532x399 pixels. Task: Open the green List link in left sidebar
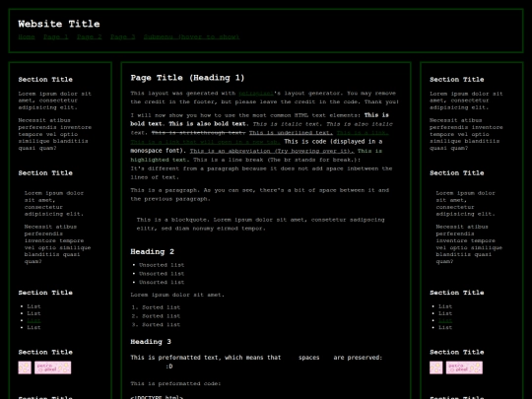point(33,320)
